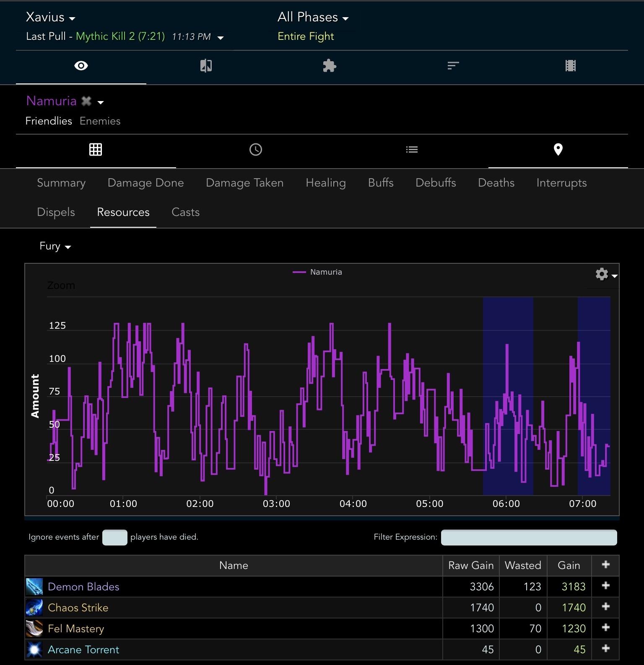Screen dimensions: 644x665
Task: Switch to the Enemies view
Action: tap(100, 121)
